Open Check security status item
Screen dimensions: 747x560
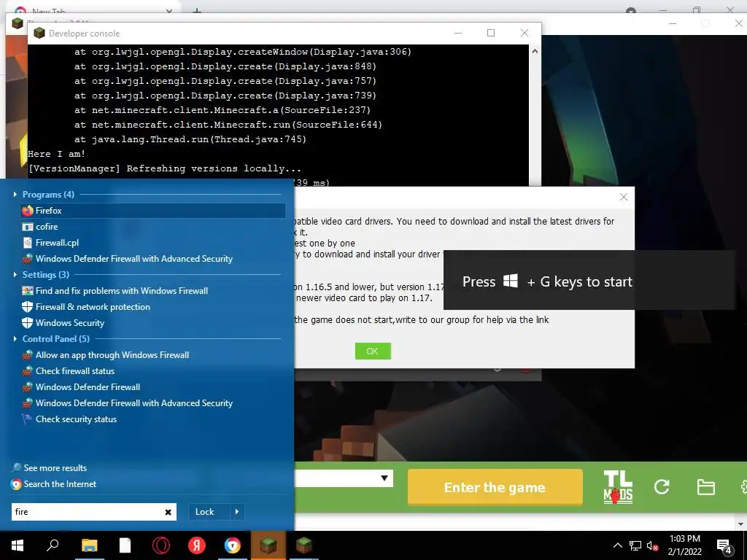point(69,419)
